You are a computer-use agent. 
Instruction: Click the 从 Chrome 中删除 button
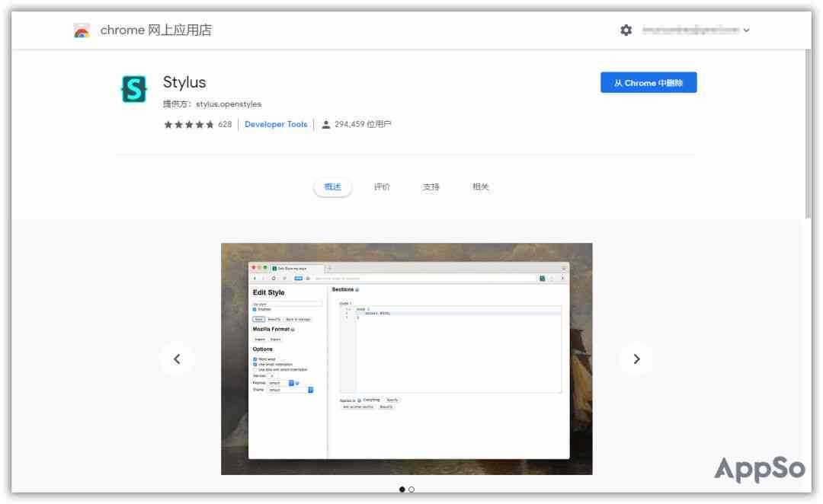click(648, 82)
